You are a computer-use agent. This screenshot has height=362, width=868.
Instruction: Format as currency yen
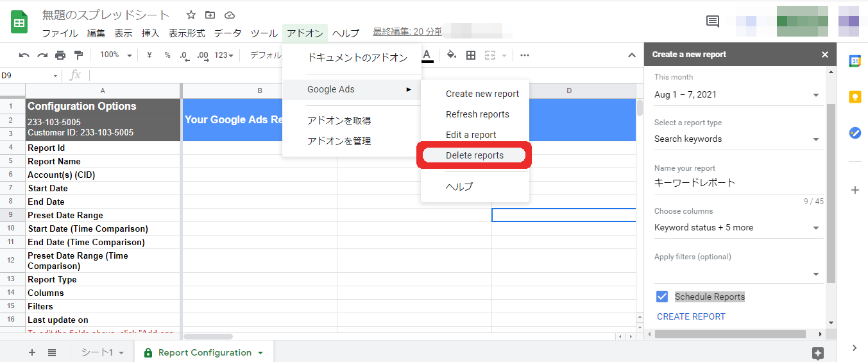pos(149,55)
